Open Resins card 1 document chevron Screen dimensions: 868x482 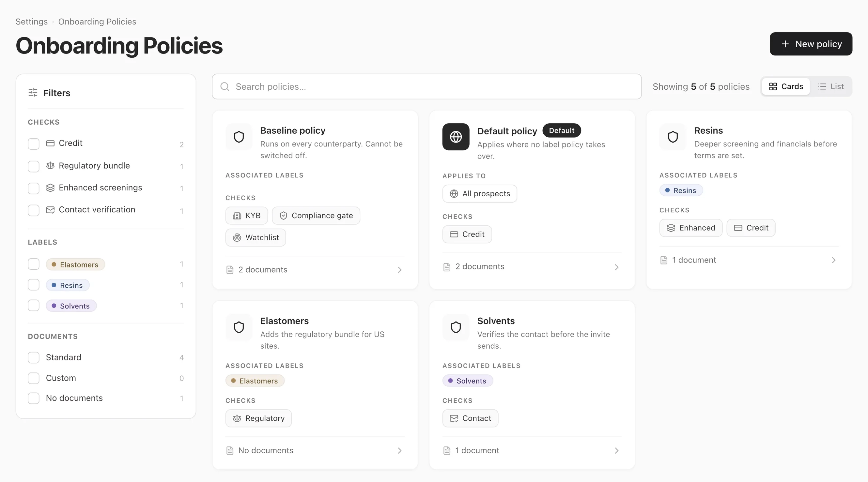pos(833,260)
